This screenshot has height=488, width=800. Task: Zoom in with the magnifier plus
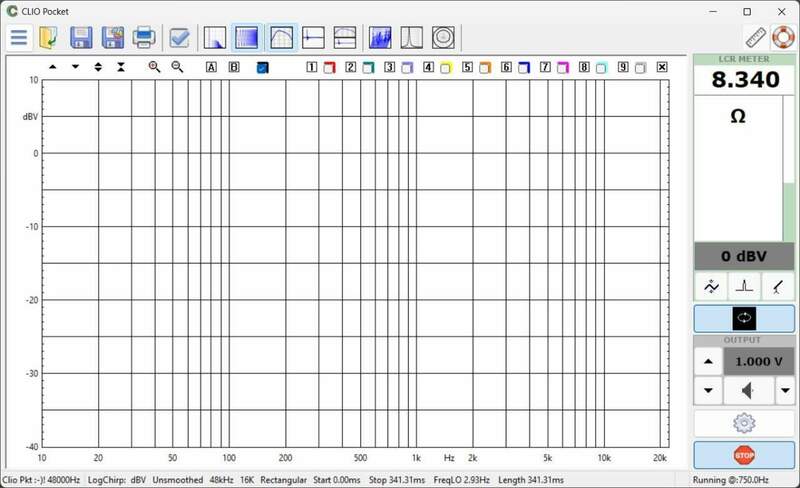154,67
